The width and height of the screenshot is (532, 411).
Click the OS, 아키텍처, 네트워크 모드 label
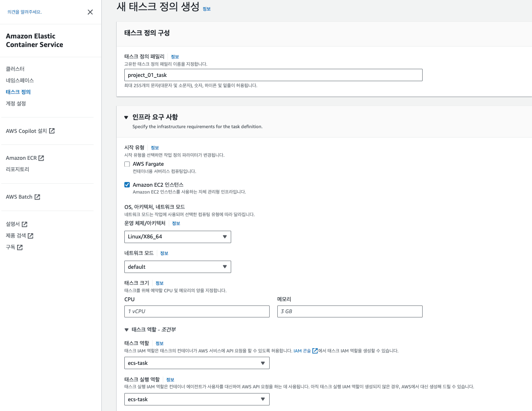coord(155,207)
